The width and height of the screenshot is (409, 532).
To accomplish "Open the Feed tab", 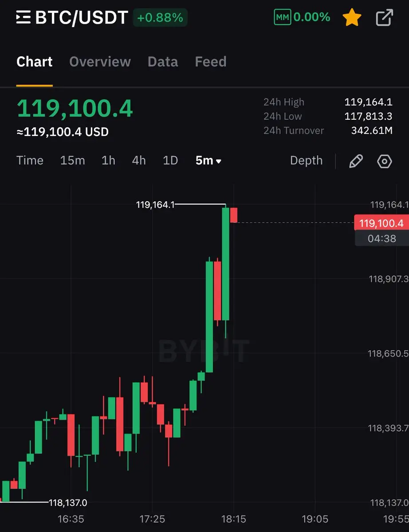I will click(x=211, y=62).
